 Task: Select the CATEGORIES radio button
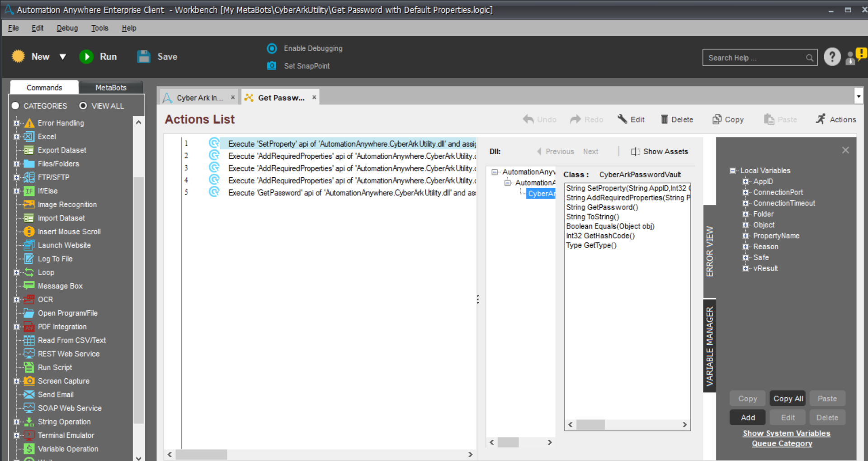(15, 105)
